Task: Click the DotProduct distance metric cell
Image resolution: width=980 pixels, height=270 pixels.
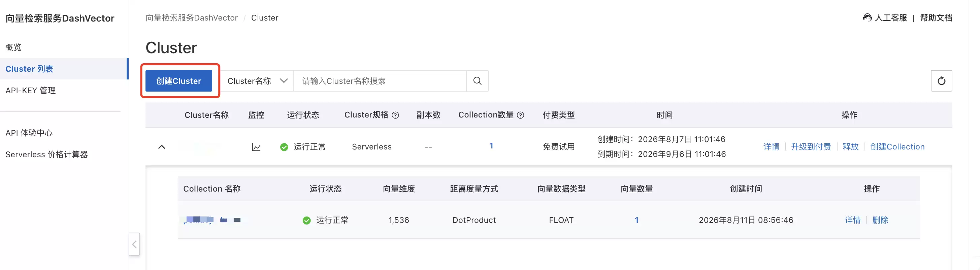Action: pyautogui.click(x=474, y=220)
